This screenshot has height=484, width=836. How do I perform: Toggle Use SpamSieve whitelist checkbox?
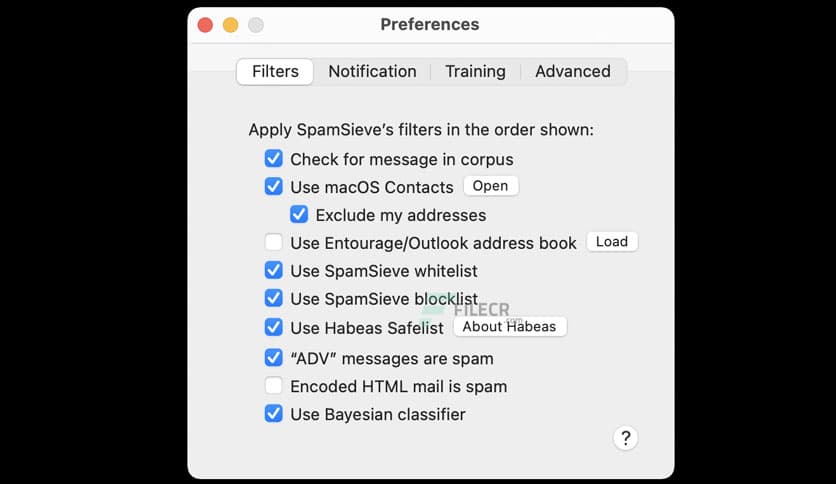tap(274, 270)
